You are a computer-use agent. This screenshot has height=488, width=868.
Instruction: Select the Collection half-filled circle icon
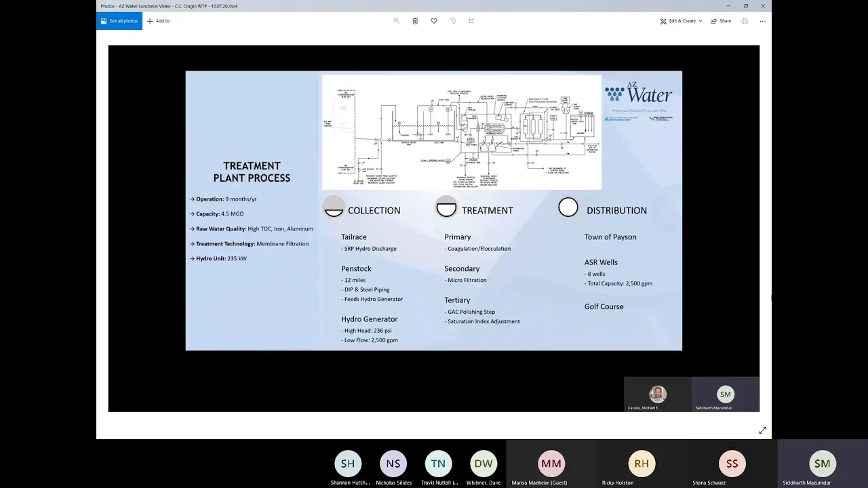pos(334,207)
